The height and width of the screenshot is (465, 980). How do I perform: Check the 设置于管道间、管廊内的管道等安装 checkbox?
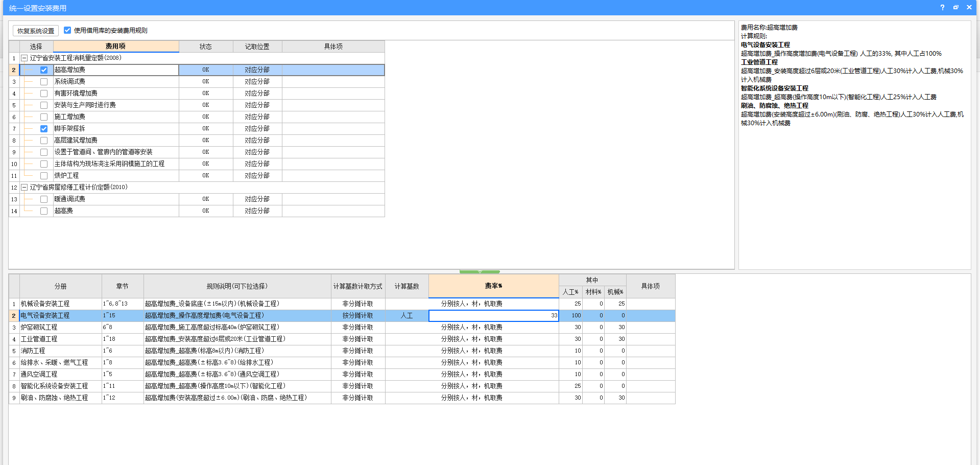tap(44, 152)
